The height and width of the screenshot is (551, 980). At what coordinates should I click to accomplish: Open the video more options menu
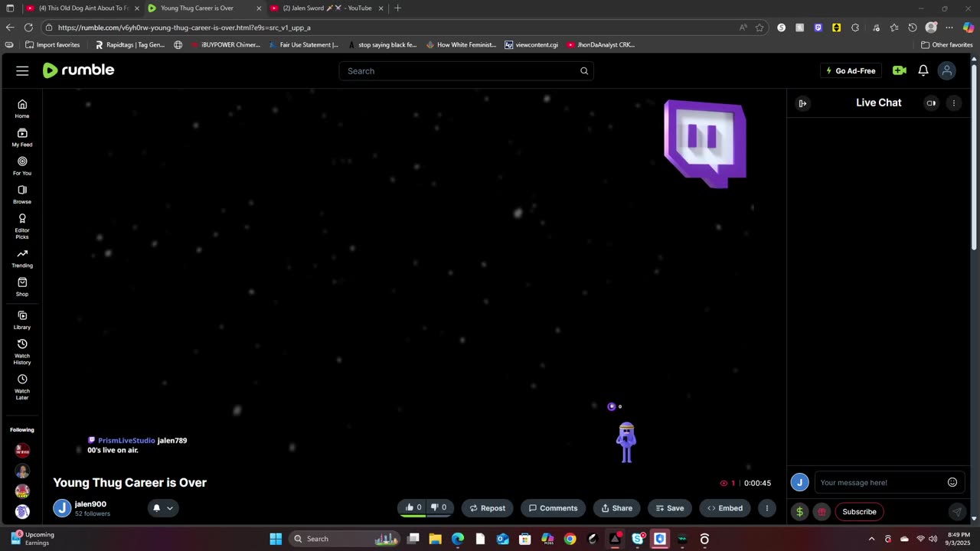766,508
